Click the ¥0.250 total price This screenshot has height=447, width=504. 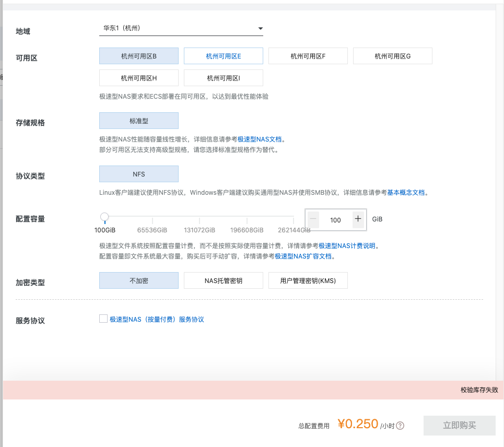point(358,424)
